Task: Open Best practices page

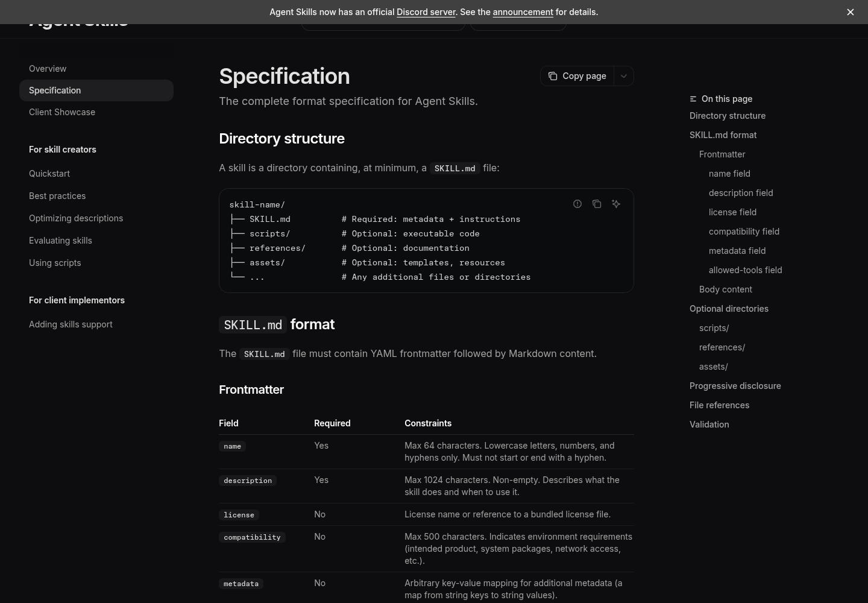Action: click(x=96, y=196)
